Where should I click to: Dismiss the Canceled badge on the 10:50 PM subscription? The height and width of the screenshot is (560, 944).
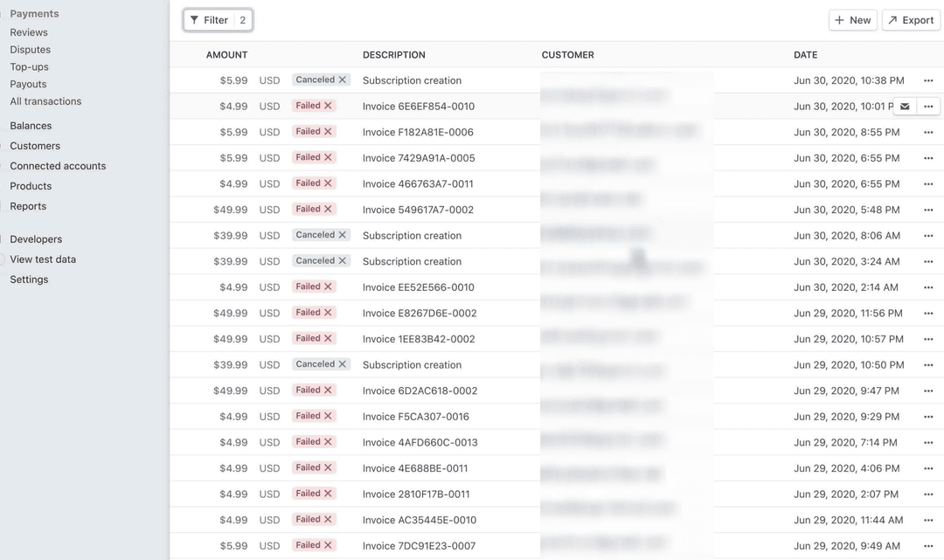341,364
